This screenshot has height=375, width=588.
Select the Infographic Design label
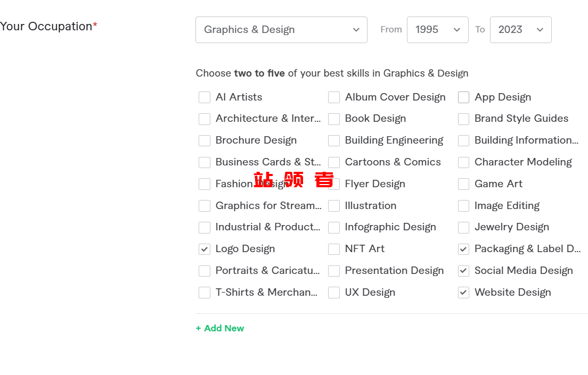click(390, 227)
